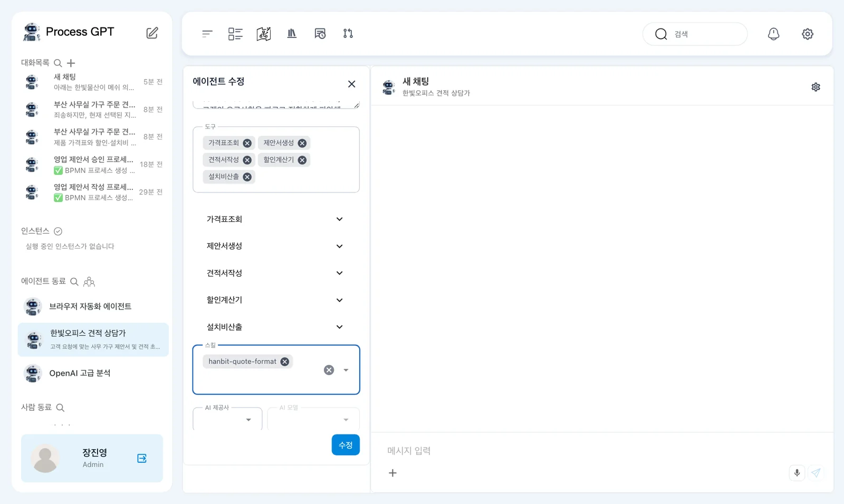
Task: Open the task list view icon
Action: pos(235,34)
